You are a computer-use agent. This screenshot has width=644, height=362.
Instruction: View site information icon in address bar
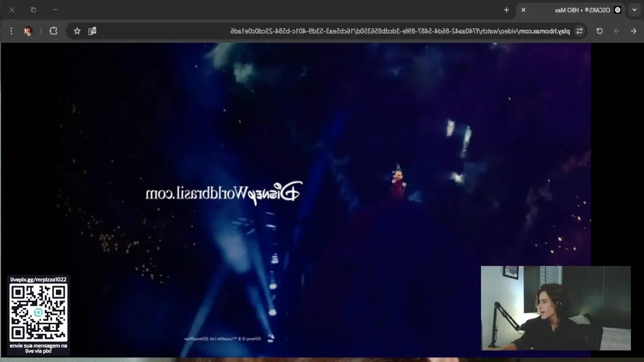(580, 31)
